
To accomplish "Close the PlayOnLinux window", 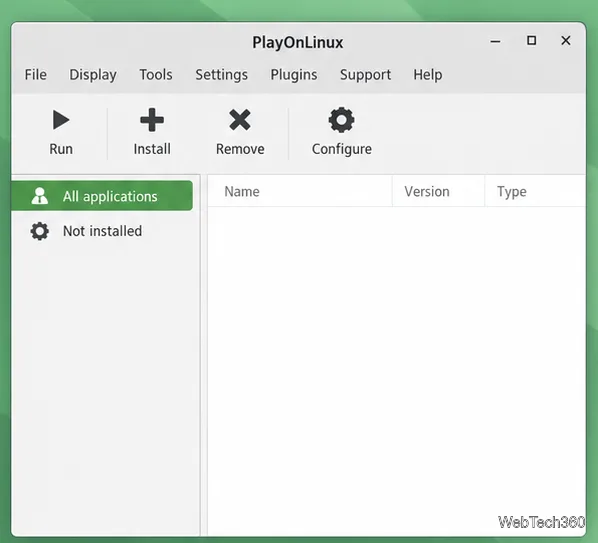I will pos(566,40).
